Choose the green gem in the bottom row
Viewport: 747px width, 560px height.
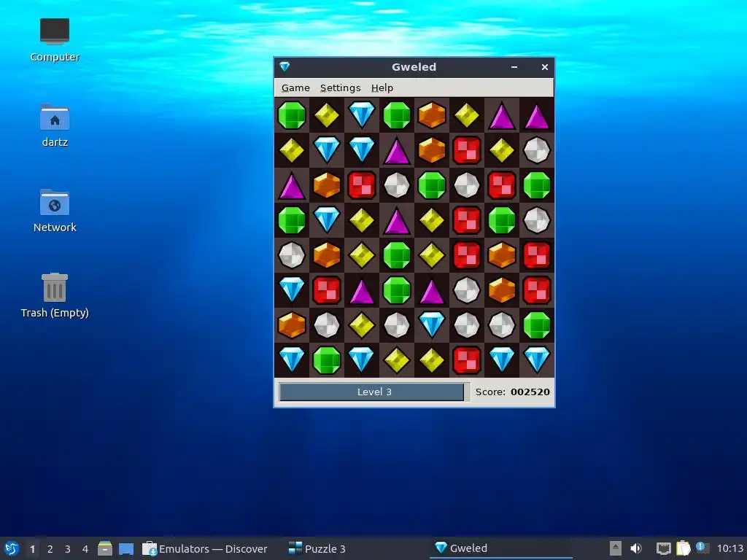click(327, 360)
